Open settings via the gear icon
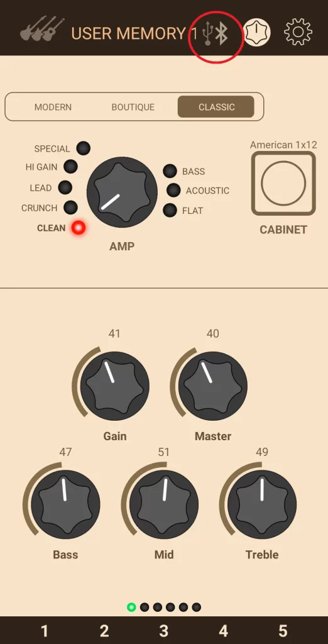Viewport: 328px width, 644px height. (298, 31)
